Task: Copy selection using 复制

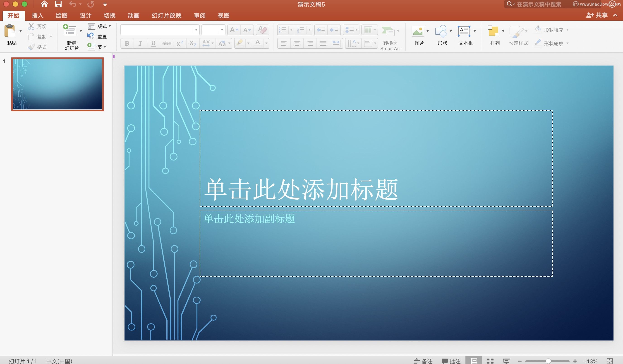Action: (37, 37)
